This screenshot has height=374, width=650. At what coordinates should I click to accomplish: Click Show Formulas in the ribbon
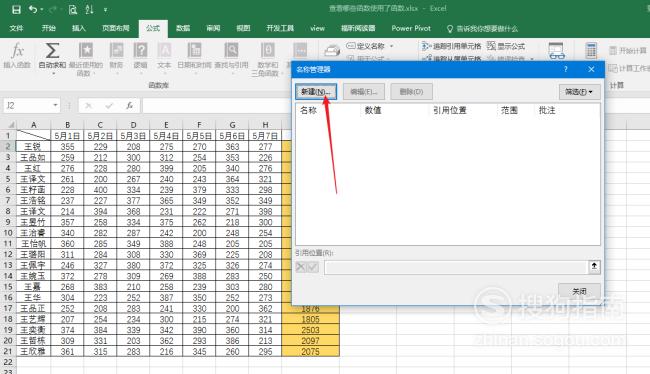tap(506, 46)
